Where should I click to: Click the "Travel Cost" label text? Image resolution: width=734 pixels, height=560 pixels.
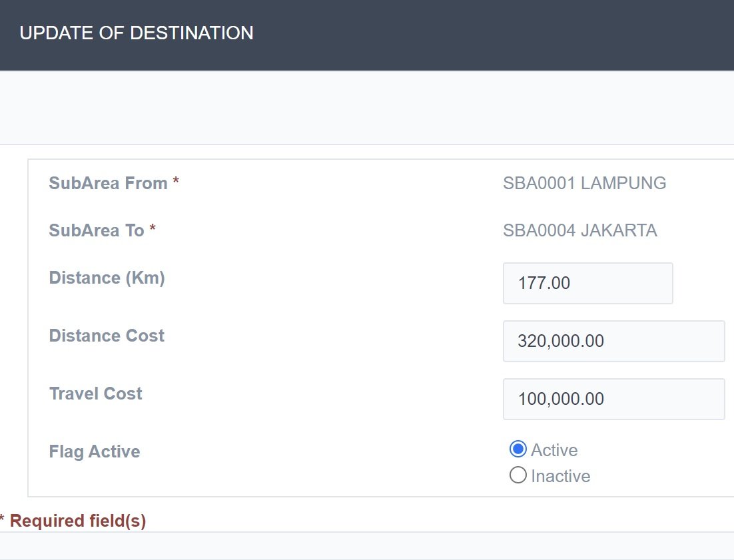point(95,394)
